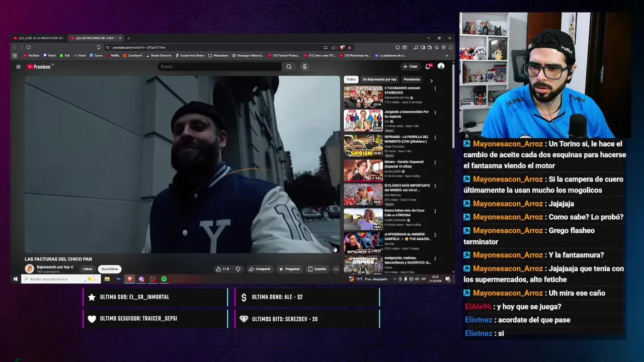644x362 pixels.
Task: Click Bajoneando por hay channel name
Action: click(x=53, y=267)
